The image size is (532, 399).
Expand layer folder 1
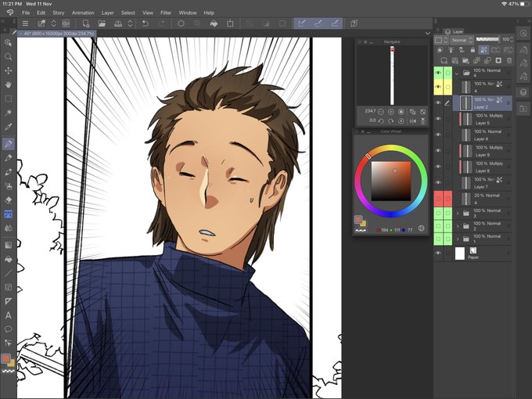[458, 239]
